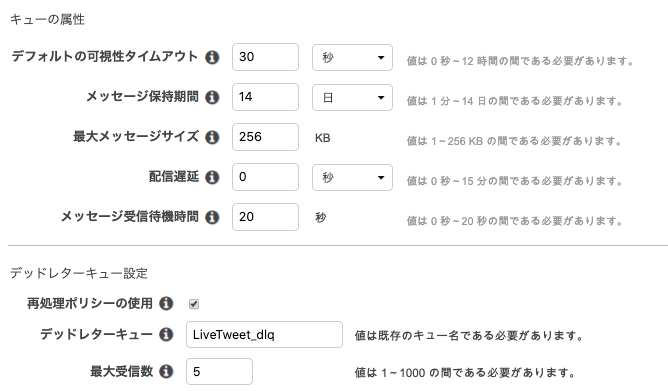Open info icon for 最大メッセージサイズ

pos(212,137)
